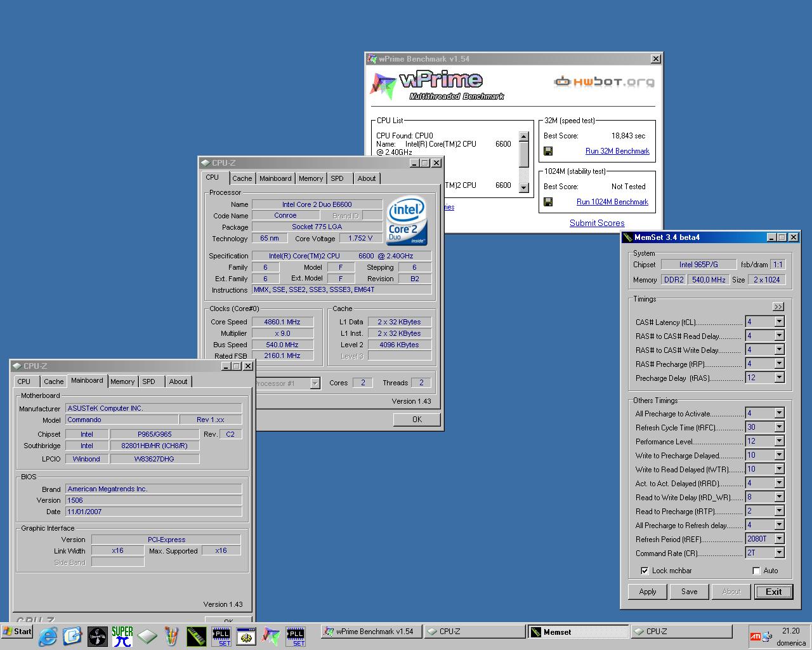
Task: Click the hwbot.org logo in wPrime
Action: (604, 81)
